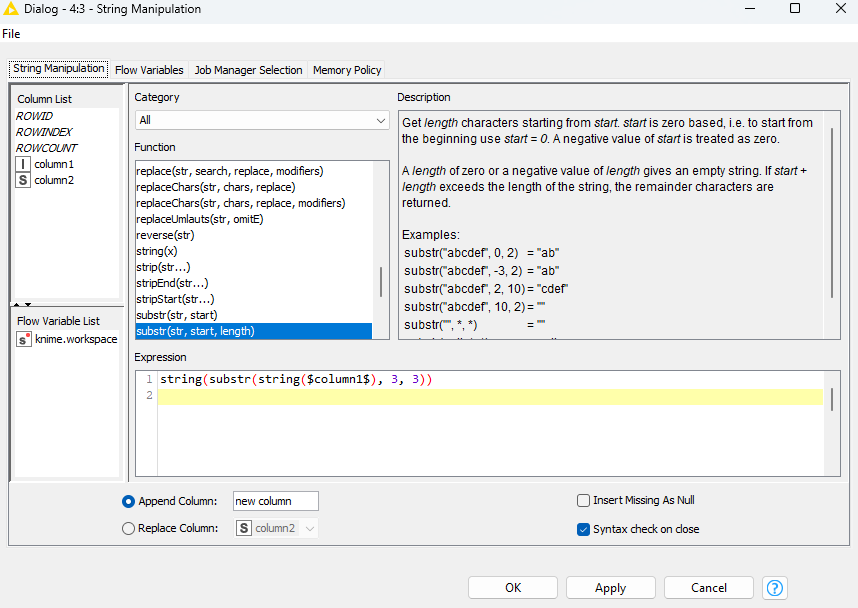Click the KNIME warning triangle icon in title bar
This screenshot has height=608, width=858.
pos(12,9)
